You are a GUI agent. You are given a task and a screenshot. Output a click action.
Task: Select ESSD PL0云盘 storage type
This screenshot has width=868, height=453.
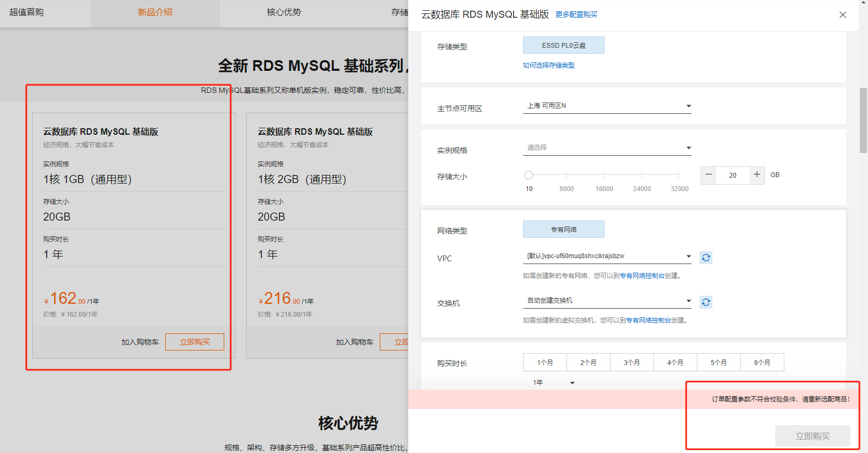click(564, 45)
